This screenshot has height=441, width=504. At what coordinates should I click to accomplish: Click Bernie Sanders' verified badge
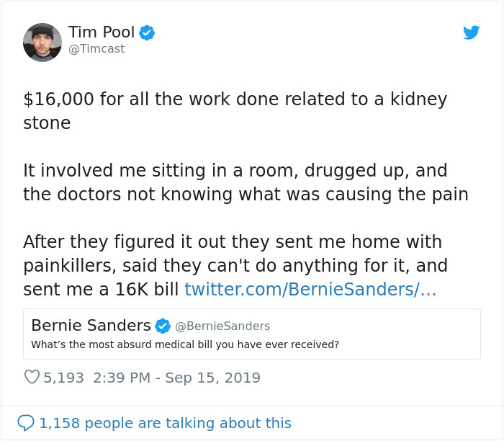[x=163, y=326]
